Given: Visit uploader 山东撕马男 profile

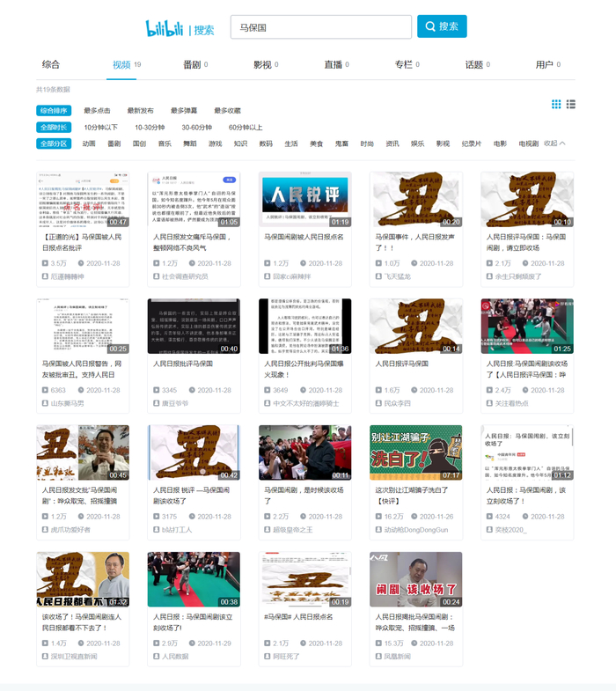Looking at the screenshot, I should tap(67, 403).
